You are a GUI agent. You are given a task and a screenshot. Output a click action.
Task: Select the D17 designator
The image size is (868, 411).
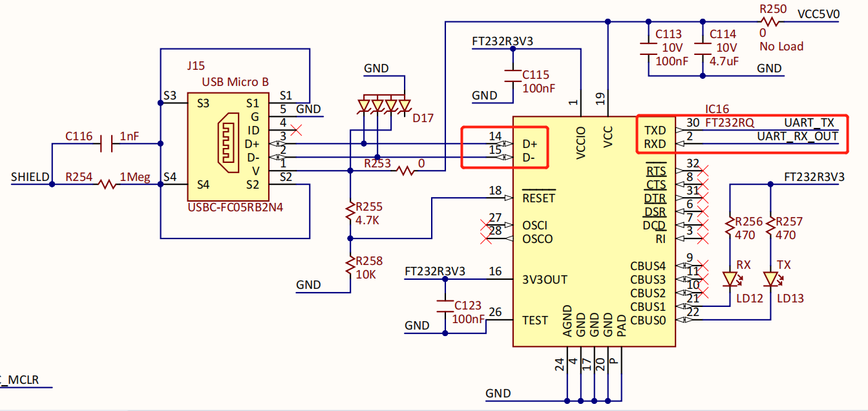click(x=423, y=118)
